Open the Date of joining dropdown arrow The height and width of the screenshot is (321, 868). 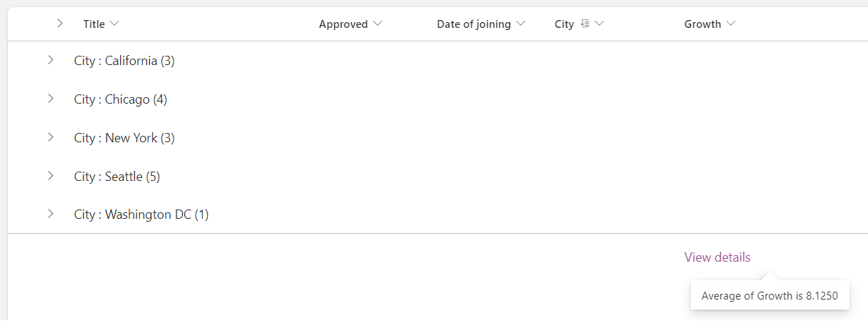[x=520, y=24]
